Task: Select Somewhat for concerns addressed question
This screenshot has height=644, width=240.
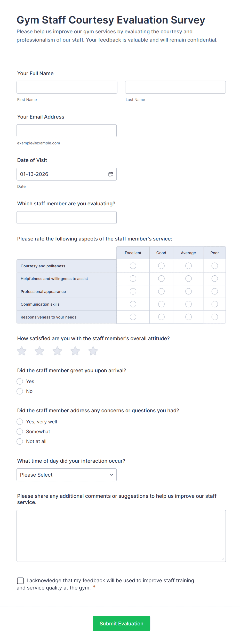Action: coord(20,431)
